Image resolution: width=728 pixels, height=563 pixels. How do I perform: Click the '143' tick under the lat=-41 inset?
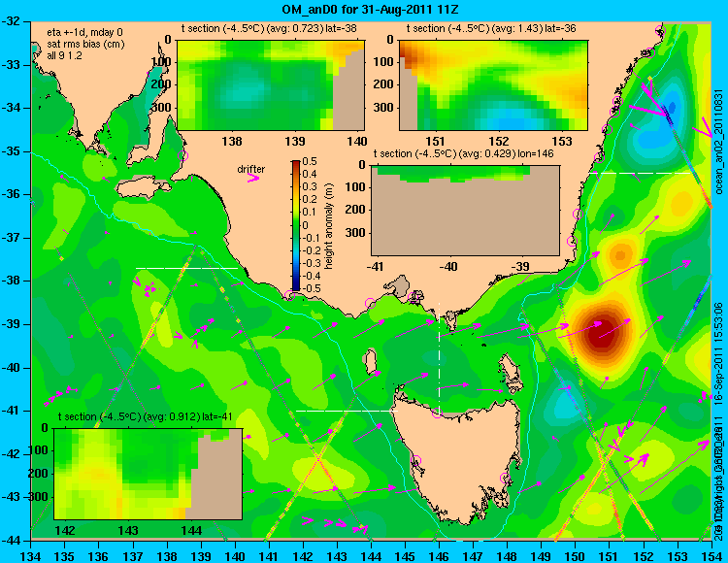click(128, 531)
